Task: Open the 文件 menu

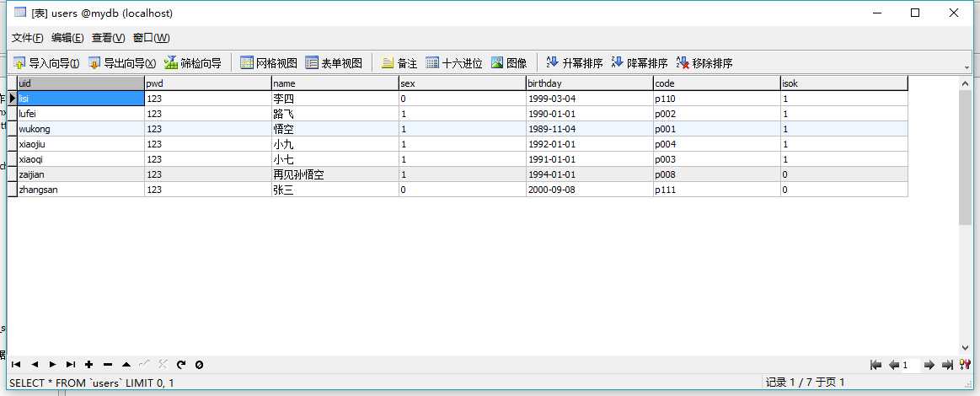Action: click(x=28, y=37)
